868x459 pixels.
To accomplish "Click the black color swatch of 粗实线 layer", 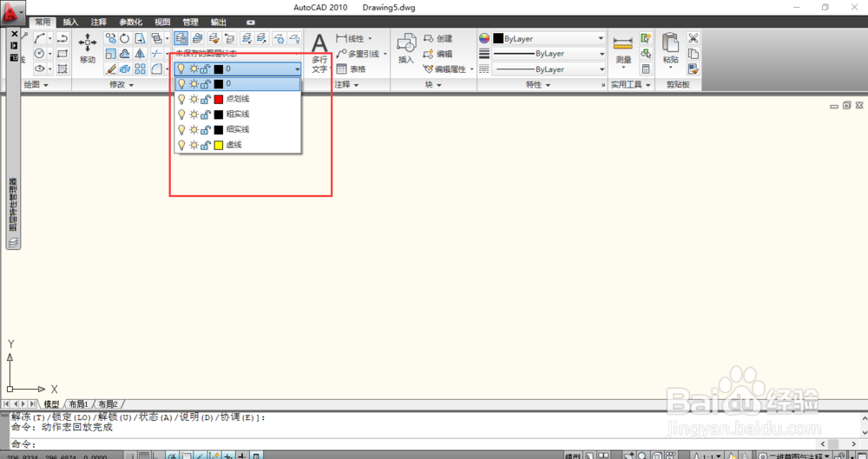I will click(x=219, y=114).
